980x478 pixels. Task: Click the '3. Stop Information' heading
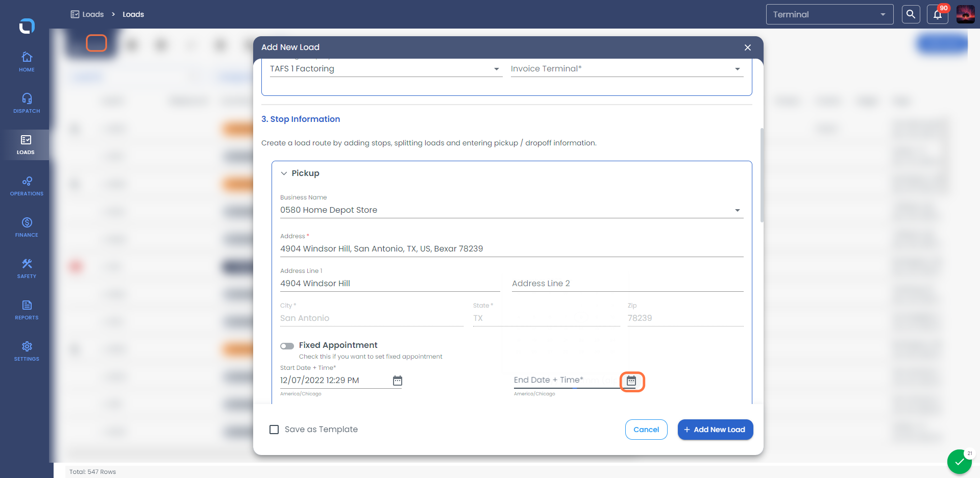coord(301,119)
